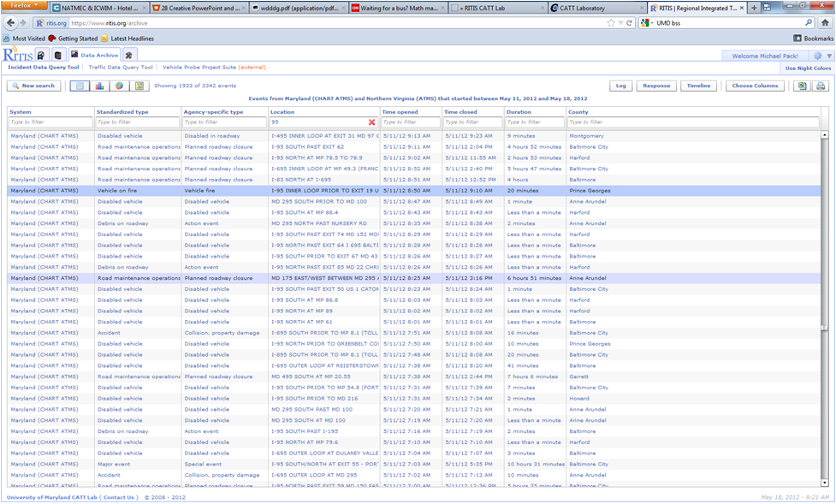
Task: Open the Latest Headlines feed
Action: 127,39
